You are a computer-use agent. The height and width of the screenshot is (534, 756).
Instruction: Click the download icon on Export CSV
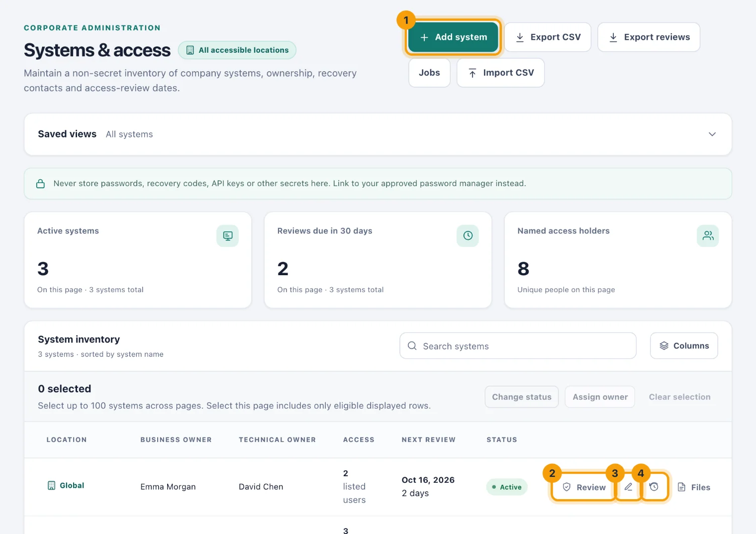(x=520, y=37)
